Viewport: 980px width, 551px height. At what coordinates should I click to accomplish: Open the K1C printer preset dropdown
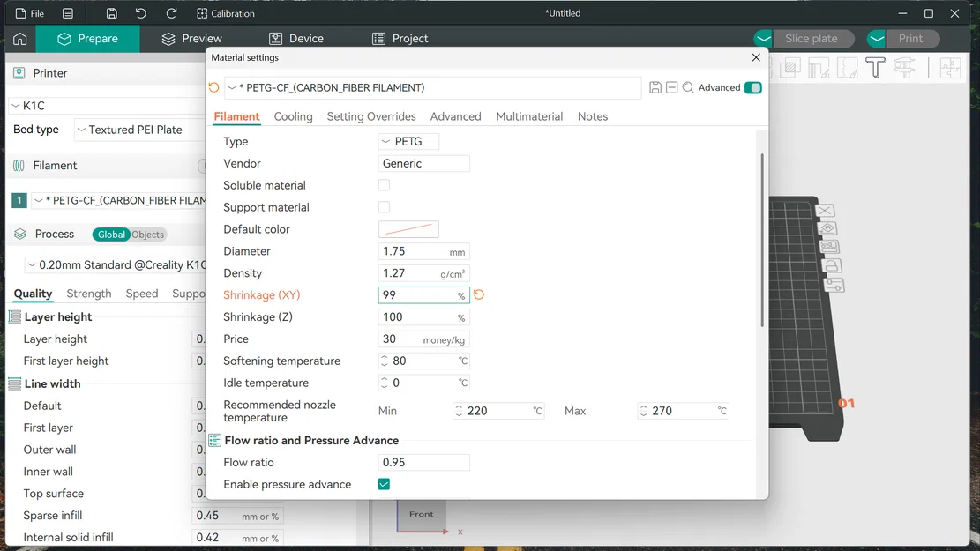tap(106, 106)
